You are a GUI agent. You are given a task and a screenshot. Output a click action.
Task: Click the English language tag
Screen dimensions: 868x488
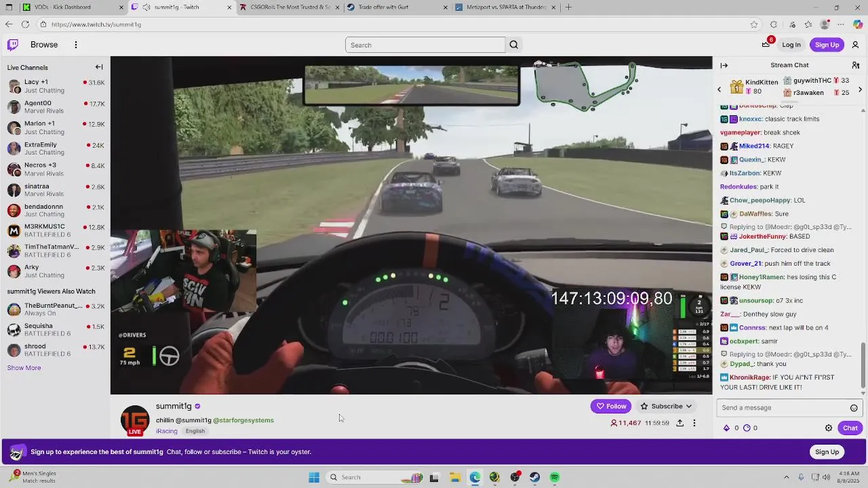195,431
